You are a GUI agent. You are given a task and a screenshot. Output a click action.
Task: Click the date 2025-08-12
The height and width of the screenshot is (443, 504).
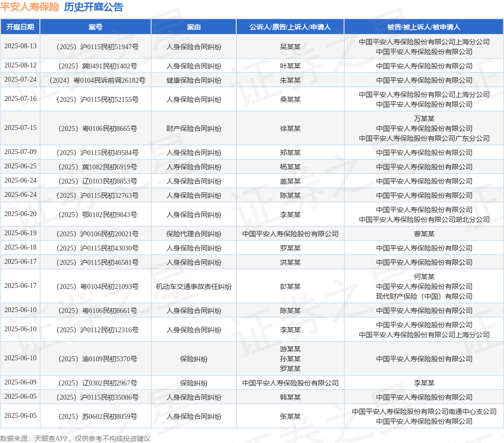pyautogui.click(x=20, y=65)
